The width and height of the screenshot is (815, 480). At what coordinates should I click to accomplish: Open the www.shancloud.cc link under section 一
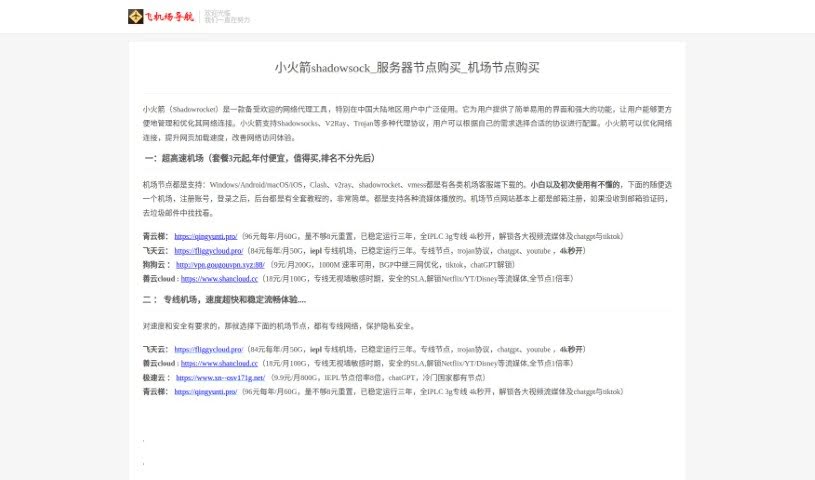219,279
